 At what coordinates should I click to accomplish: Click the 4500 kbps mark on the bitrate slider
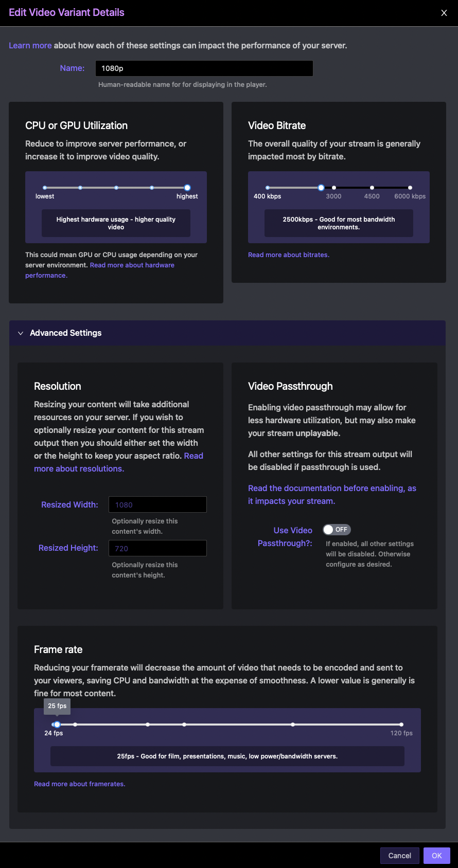(x=372, y=188)
